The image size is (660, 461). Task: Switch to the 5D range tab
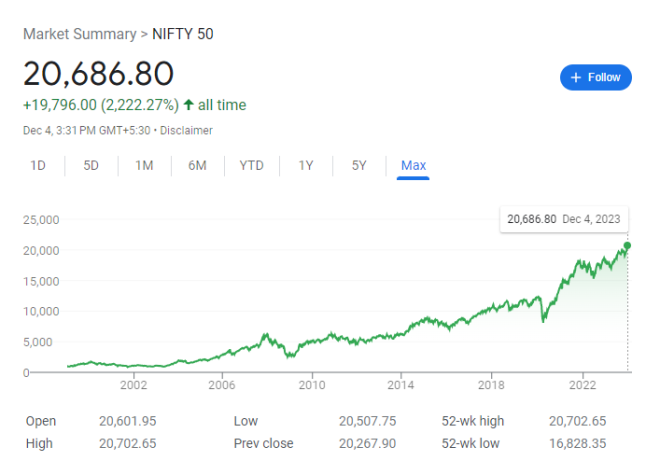pyautogui.click(x=91, y=165)
